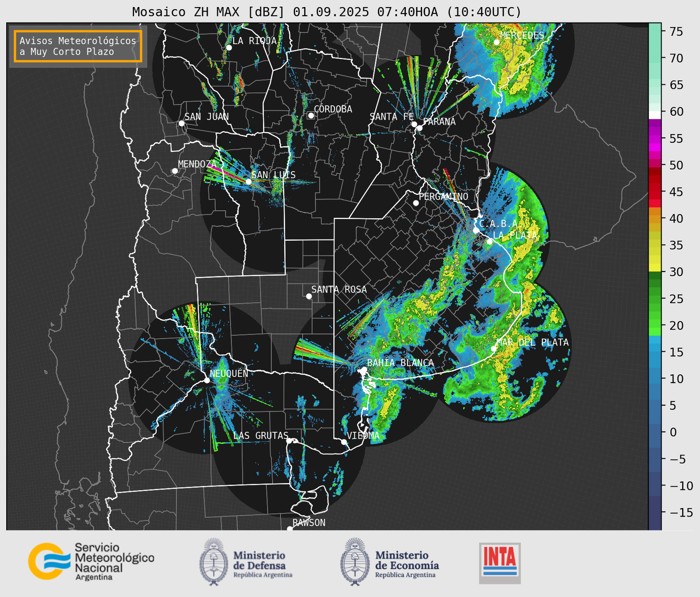Click the SAN JUAN city marker dot
This screenshot has height=597, width=700.
pos(181,123)
